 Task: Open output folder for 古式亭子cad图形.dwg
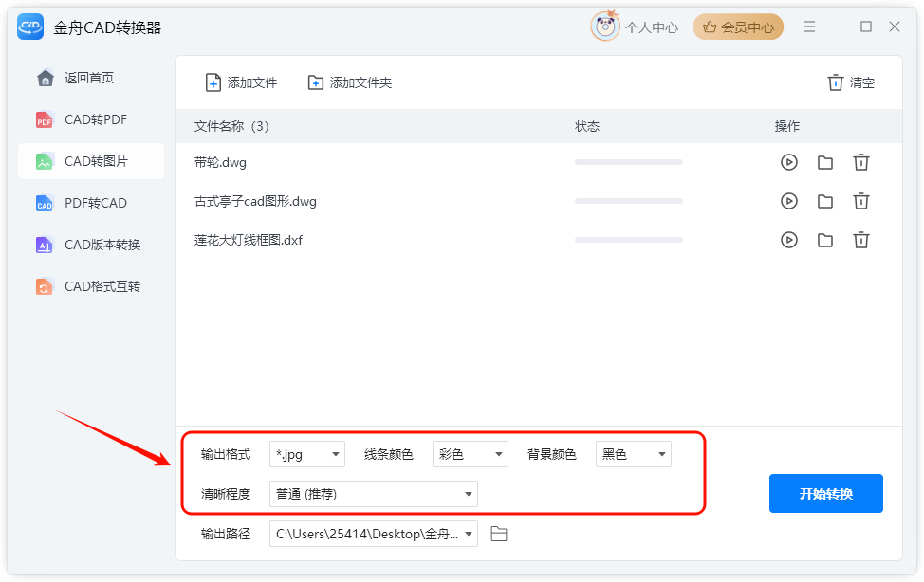(825, 201)
